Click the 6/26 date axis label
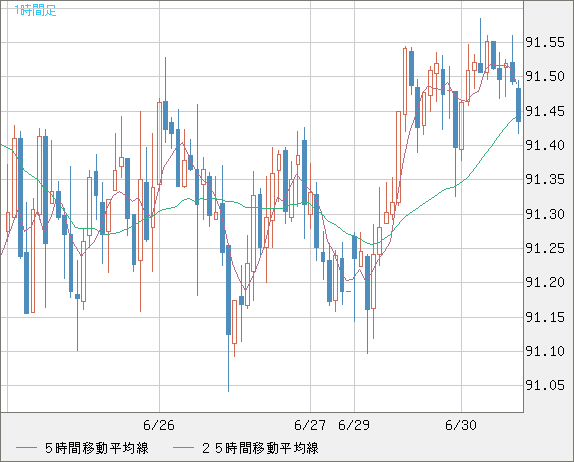This screenshot has width=574, height=462. pyautogui.click(x=159, y=425)
